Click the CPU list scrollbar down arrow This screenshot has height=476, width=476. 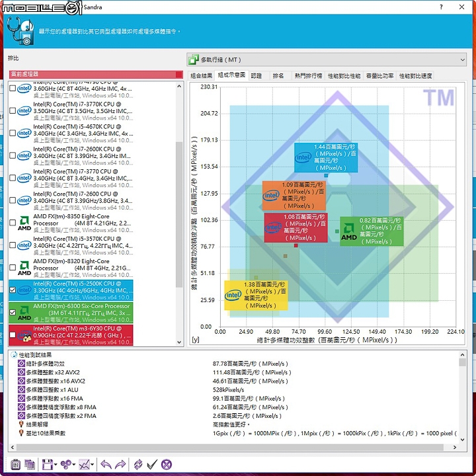pos(179,342)
